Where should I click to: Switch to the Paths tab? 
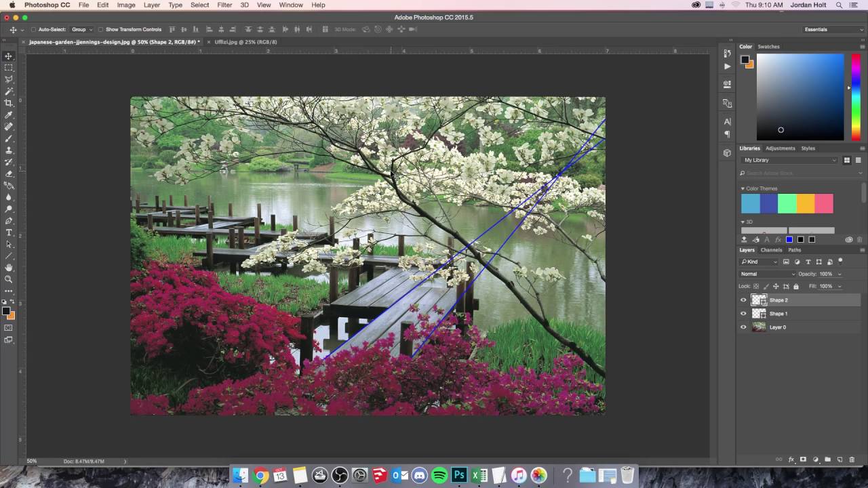pyautogui.click(x=794, y=250)
